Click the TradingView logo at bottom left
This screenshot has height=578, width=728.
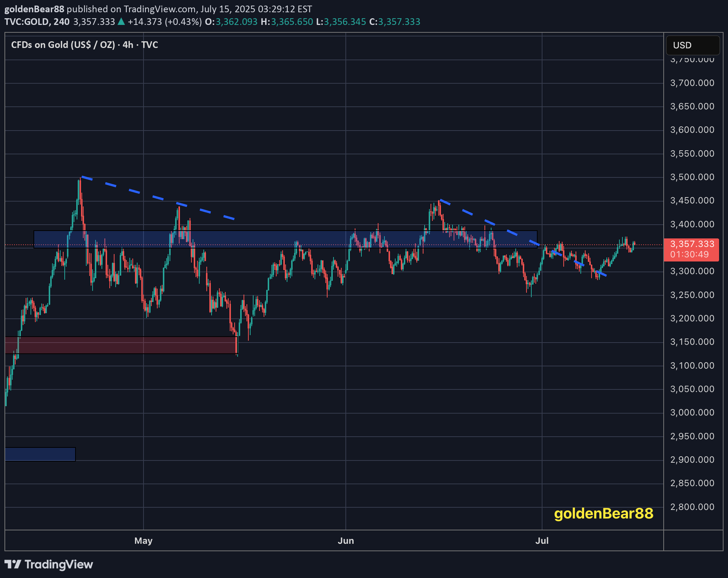[49, 564]
